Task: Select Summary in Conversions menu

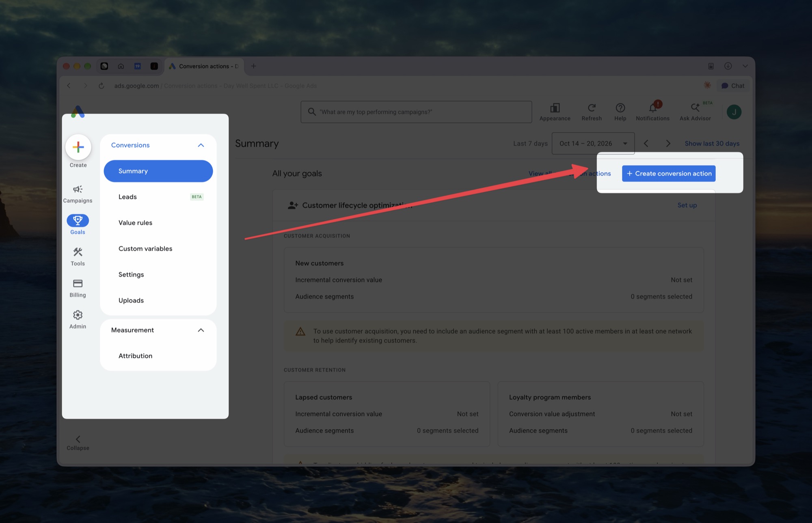Action: 158,171
